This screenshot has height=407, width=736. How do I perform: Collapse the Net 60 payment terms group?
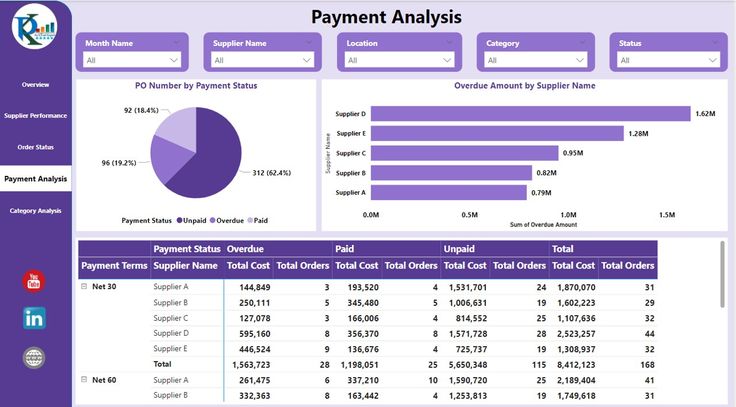tap(84, 379)
